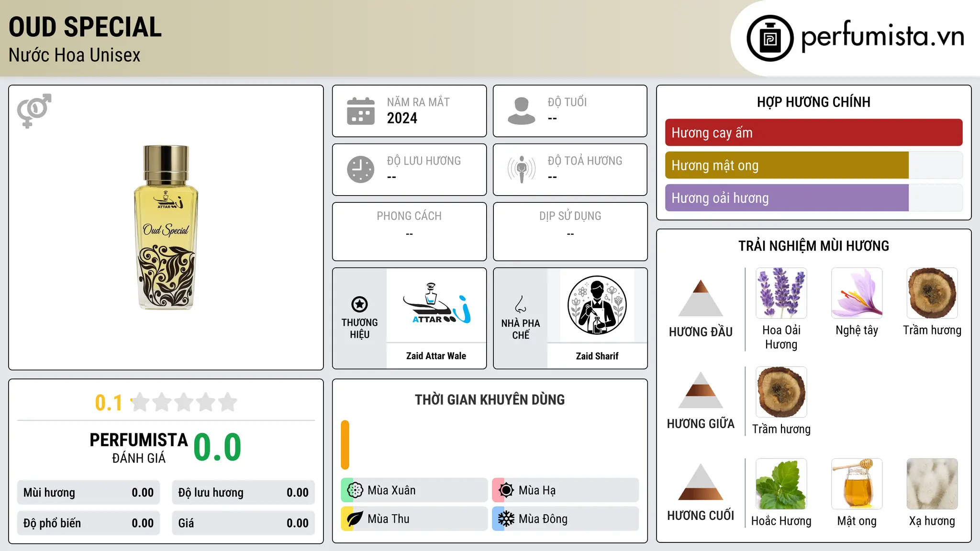
Task: Click the Phong cách card
Action: click(x=409, y=231)
